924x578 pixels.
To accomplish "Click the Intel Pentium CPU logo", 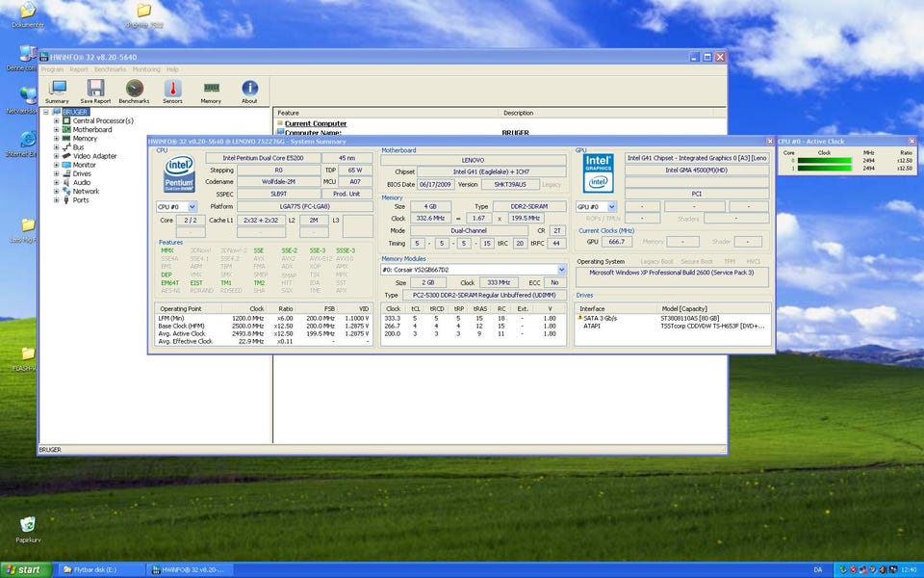I will point(179,174).
